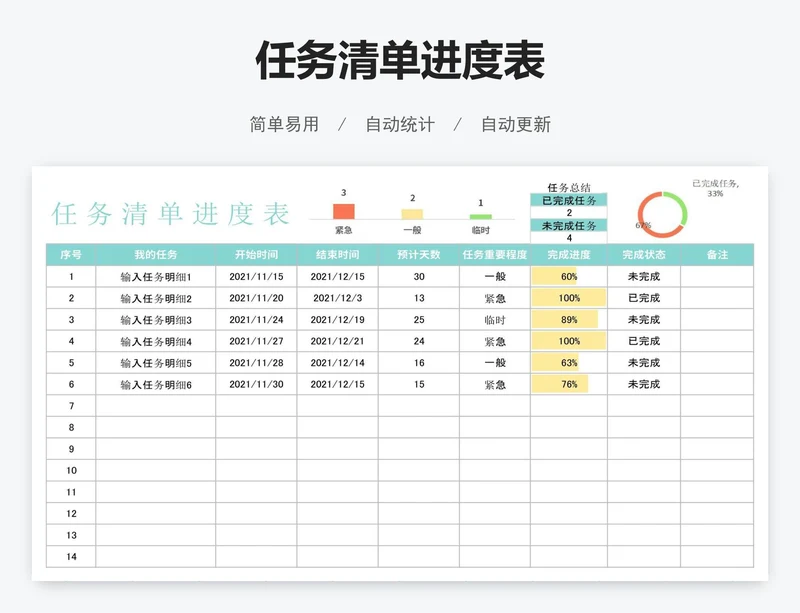Click the 简单易用 subtitle text
The width and height of the screenshot is (800, 613).
(284, 125)
